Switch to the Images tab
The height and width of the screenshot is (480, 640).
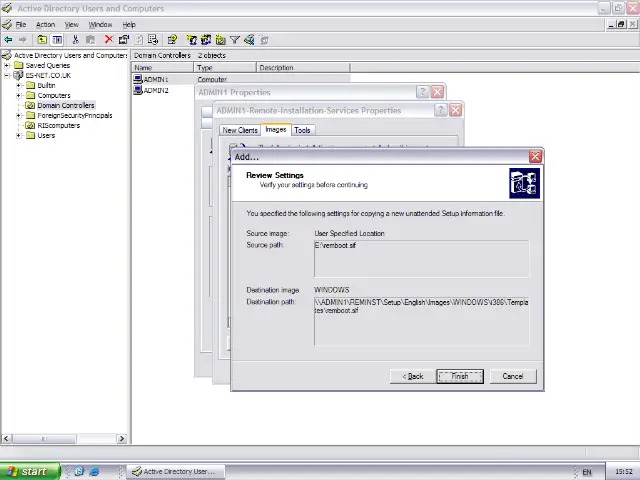pos(276,129)
